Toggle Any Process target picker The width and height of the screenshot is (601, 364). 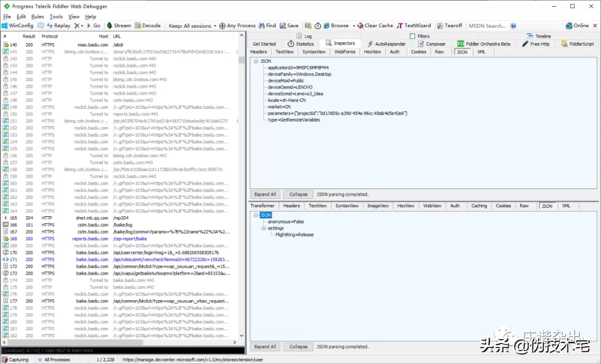(223, 26)
